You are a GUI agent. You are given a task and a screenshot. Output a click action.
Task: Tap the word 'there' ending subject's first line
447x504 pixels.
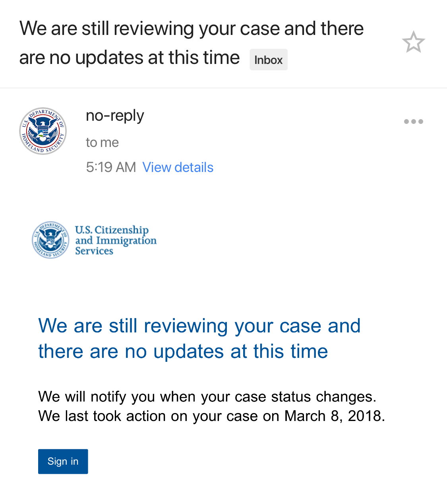pos(342,29)
